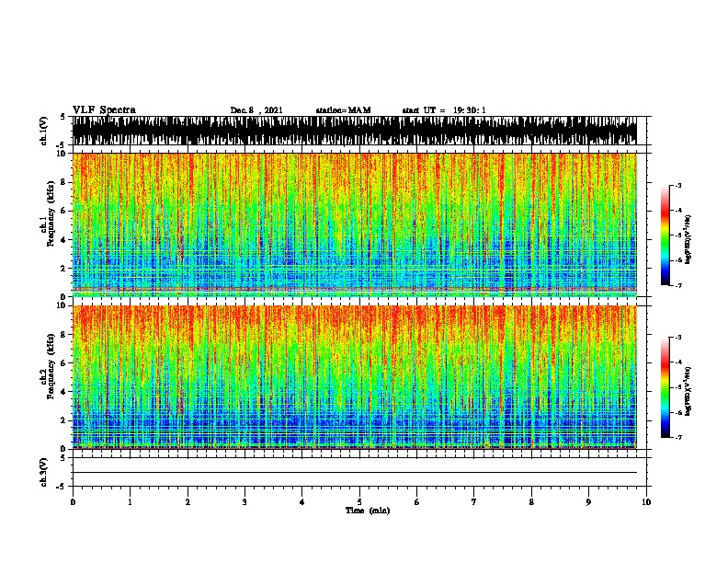Viewport: 728px width, 563px height.
Task: Click the "-7" label on ch.2 color scale
Action: (677, 438)
